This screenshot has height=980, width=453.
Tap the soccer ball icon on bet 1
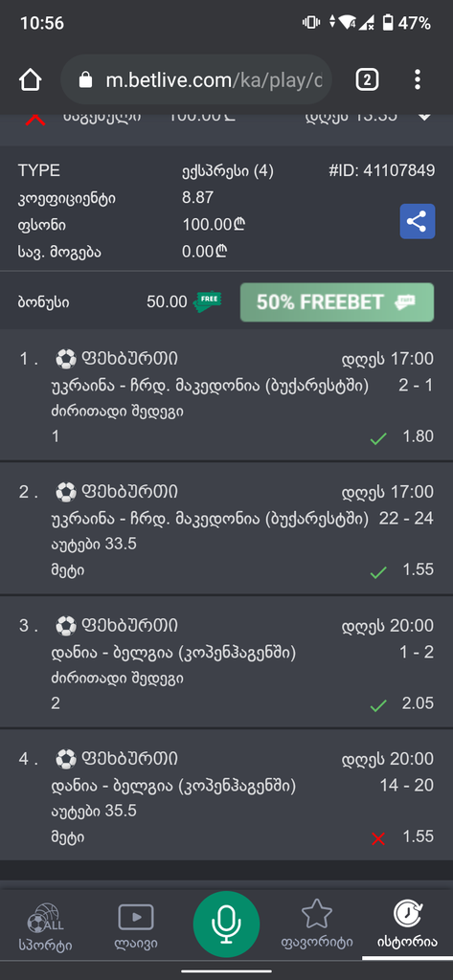65,359
